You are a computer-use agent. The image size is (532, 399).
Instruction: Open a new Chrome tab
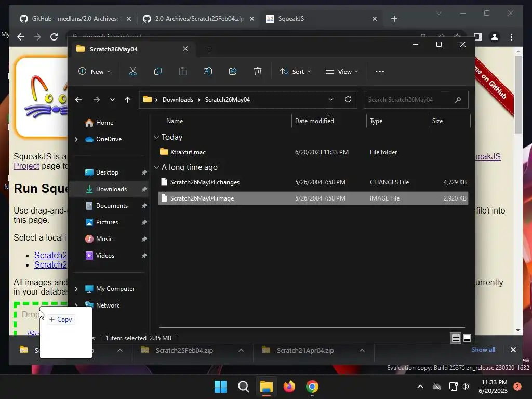click(394, 19)
